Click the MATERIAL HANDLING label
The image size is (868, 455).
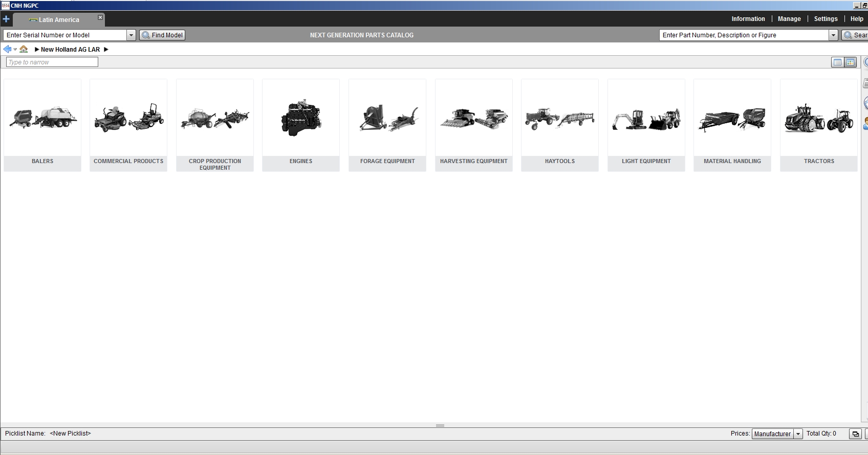pos(732,161)
